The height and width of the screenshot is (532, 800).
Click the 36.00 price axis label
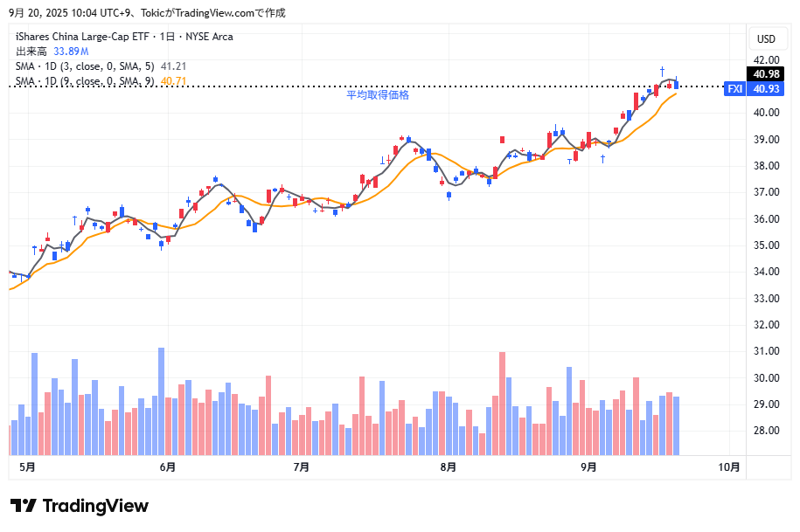point(766,218)
